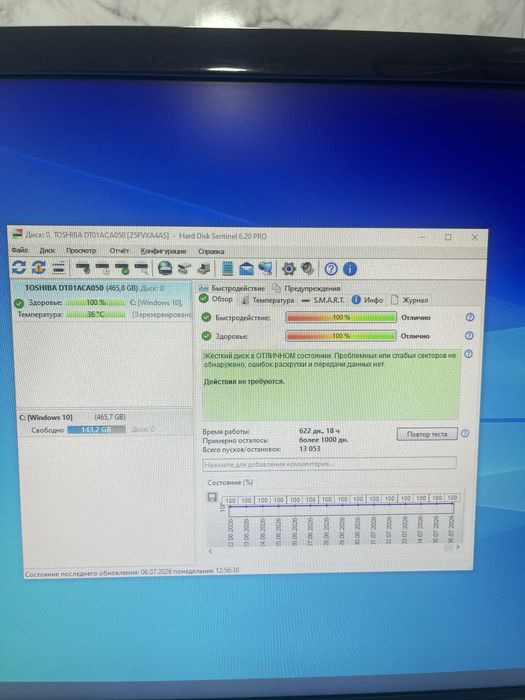Viewport: 525px width, 700px height.
Task: Open the help question mark toolbar icon
Action: point(331,269)
